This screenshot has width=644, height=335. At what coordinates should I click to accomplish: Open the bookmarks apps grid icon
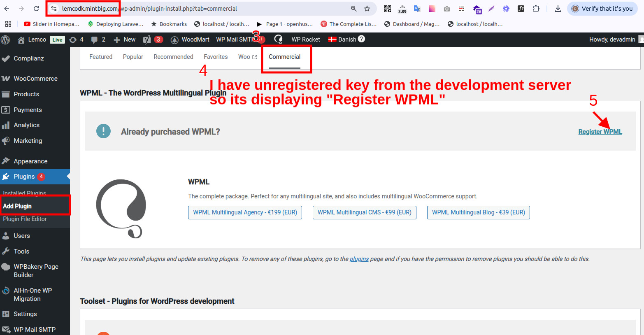coord(8,24)
